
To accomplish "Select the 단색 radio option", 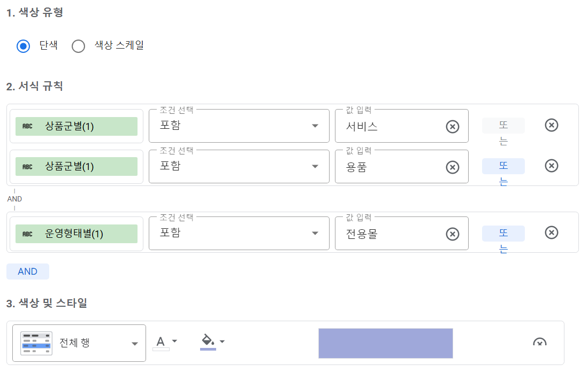I will [23, 46].
